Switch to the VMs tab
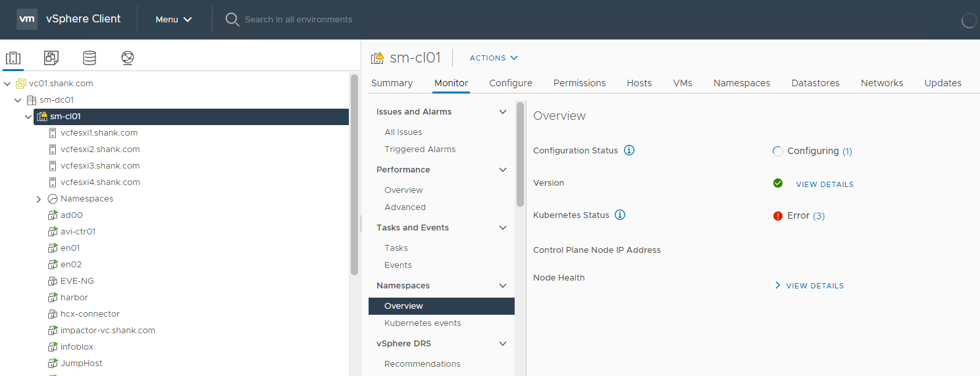 pyautogui.click(x=683, y=83)
